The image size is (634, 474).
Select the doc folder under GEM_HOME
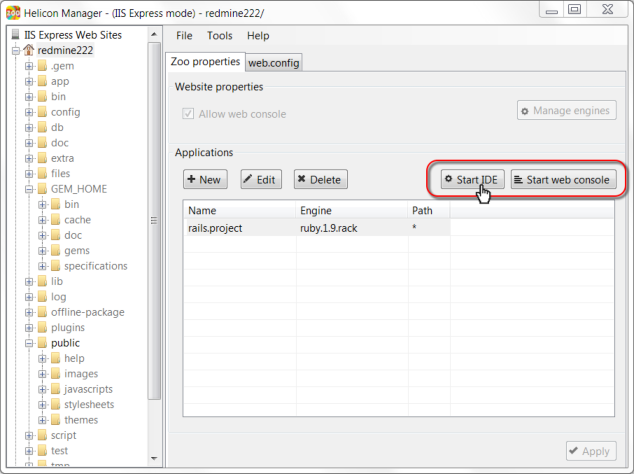click(x=73, y=235)
